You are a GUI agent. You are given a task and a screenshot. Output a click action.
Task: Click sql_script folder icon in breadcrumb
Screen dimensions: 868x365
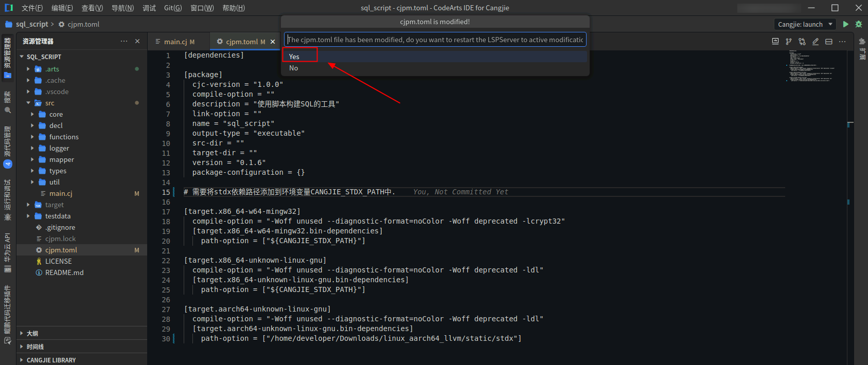point(9,24)
